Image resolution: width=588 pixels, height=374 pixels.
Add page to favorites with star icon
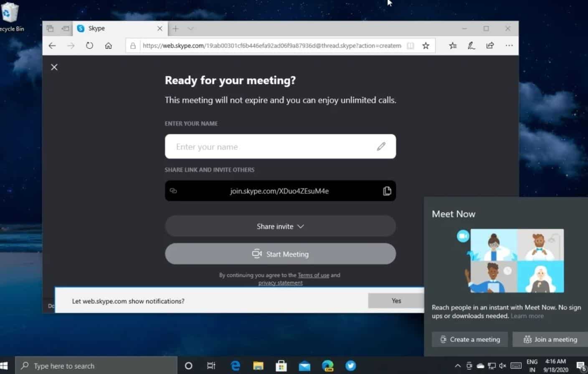click(426, 46)
